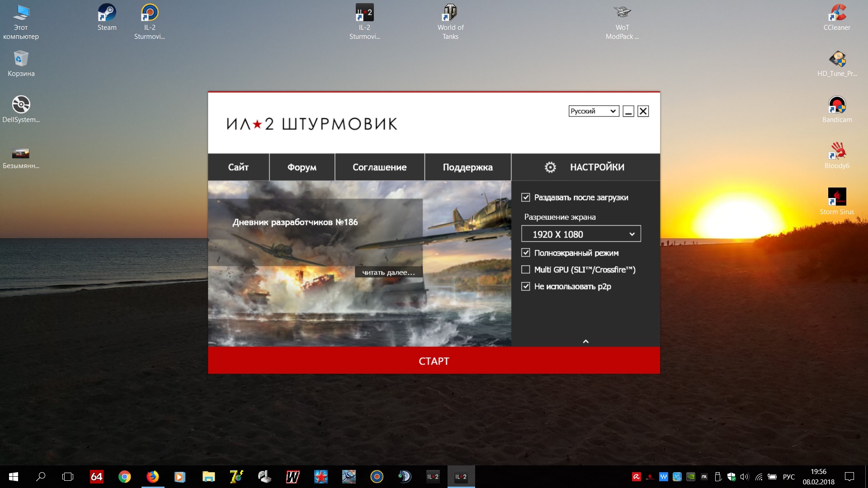868x488 pixels.
Task: Open the Task View button
Action: 67,477
